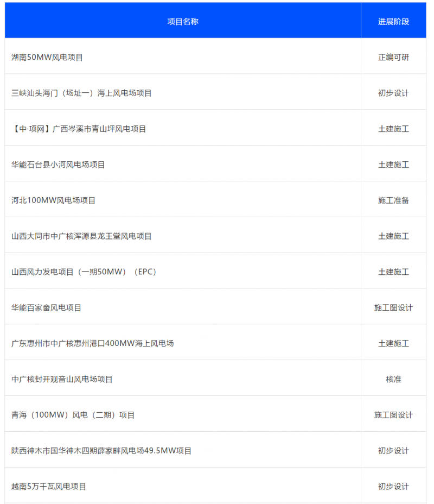This screenshot has width=434, height=504.
Task: Open 陕西神木市国华神木四期薛家畔风电场49.5MW项目
Action: point(101,451)
